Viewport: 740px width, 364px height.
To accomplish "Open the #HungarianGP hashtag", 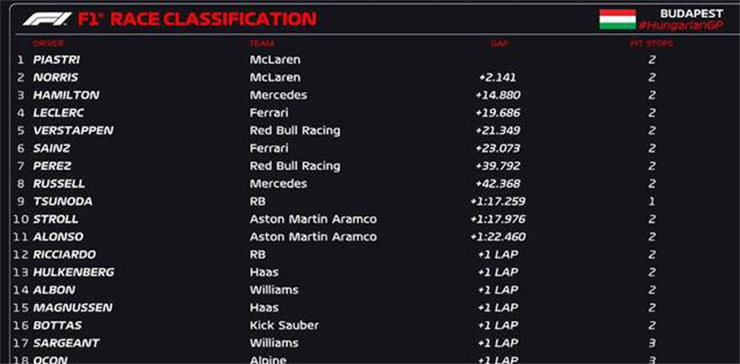I will [x=681, y=25].
